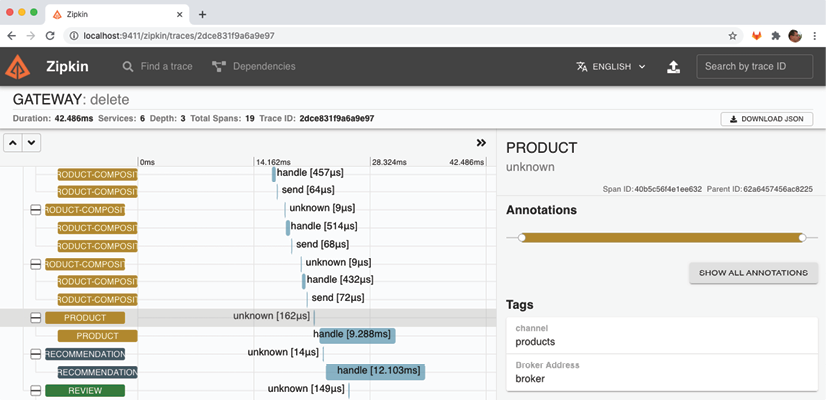Click the Duration value 42.486ms

click(x=74, y=119)
